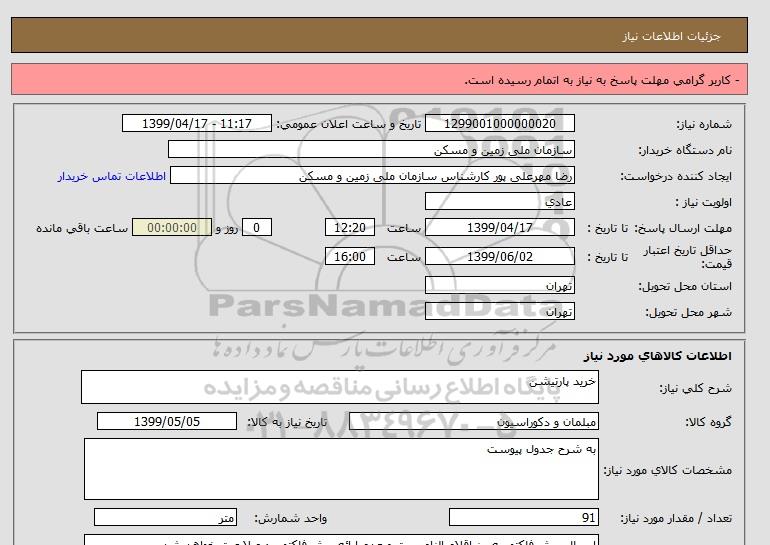Click the remaining time field 00:00:00

[x=172, y=227]
